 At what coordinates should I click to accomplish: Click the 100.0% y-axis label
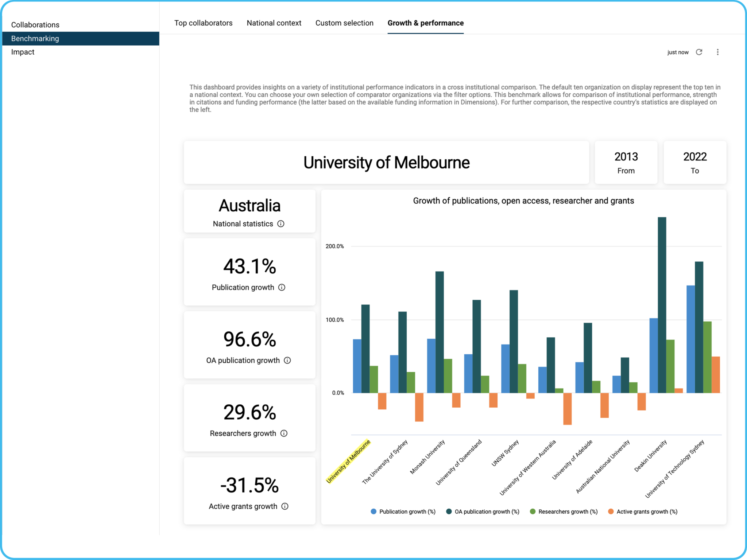pos(335,320)
